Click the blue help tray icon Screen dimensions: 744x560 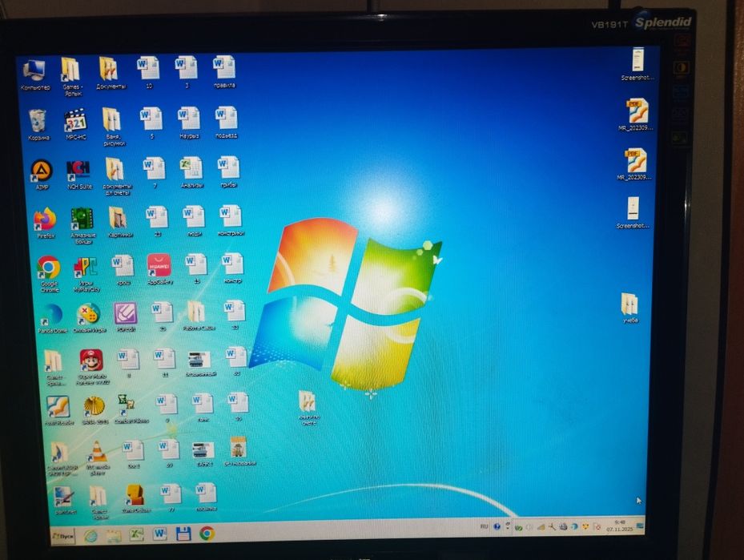pos(497,527)
